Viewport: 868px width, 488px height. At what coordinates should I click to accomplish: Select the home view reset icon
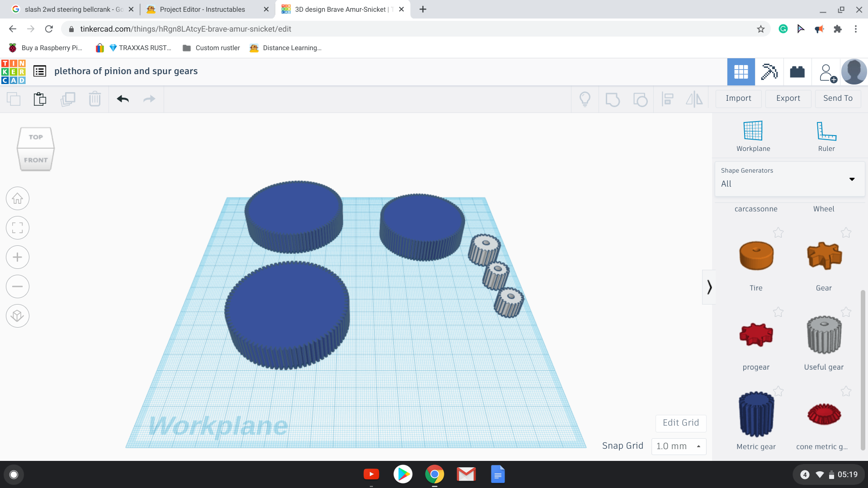(x=18, y=198)
